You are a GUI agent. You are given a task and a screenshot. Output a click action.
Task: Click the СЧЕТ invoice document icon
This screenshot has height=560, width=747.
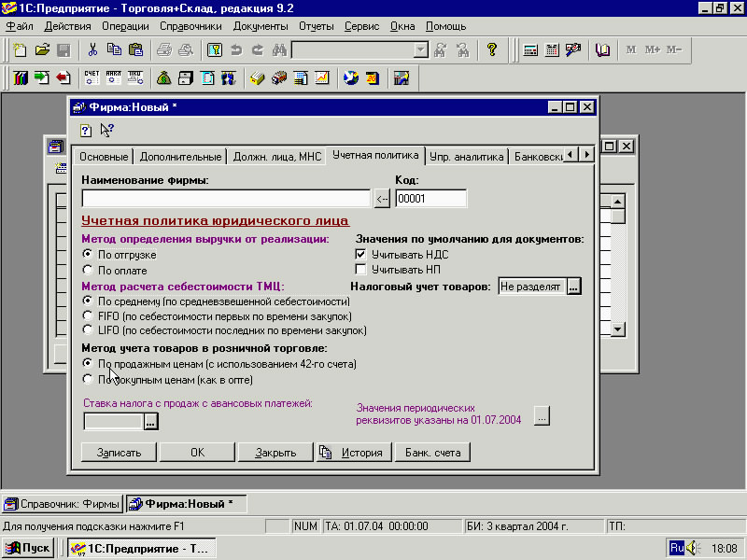click(x=92, y=77)
